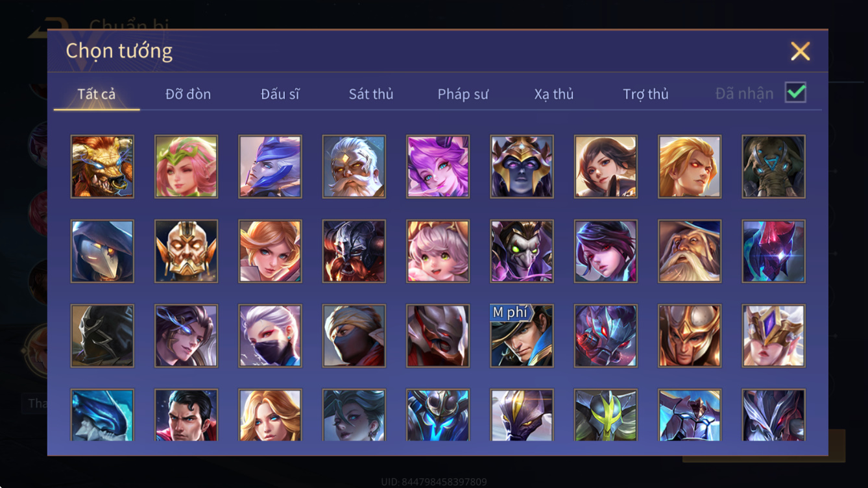The height and width of the screenshot is (488, 868).
Task: Close the Chọn tướng dialog
Action: (x=801, y=51)
